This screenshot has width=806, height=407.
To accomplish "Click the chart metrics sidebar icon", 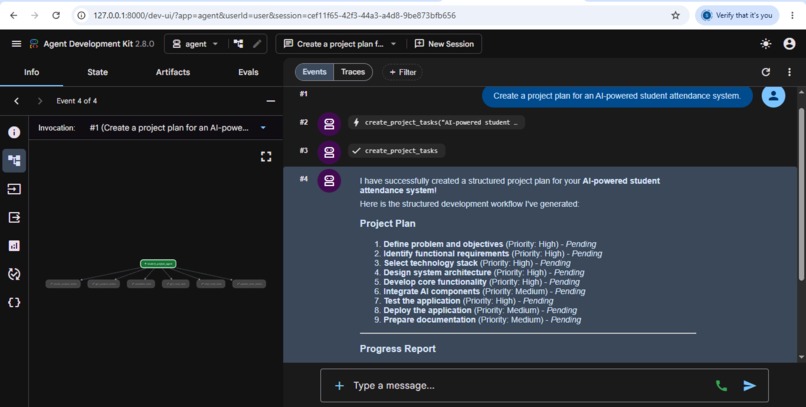I will 14,246.
